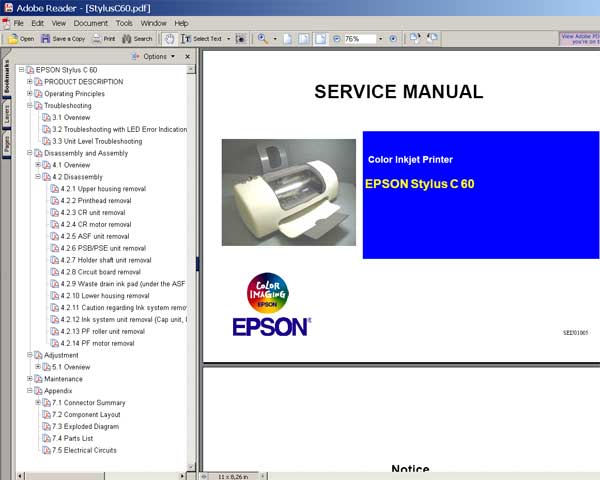Viewport: 600px width, 480px height.
Task: Open 3.2 Troubleshooting with LED Error Indication
Action: point(119,129)
